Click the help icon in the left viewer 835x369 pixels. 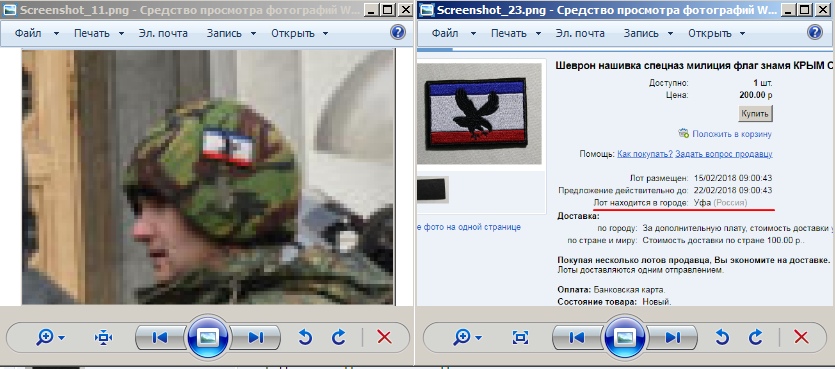(398, 32)
